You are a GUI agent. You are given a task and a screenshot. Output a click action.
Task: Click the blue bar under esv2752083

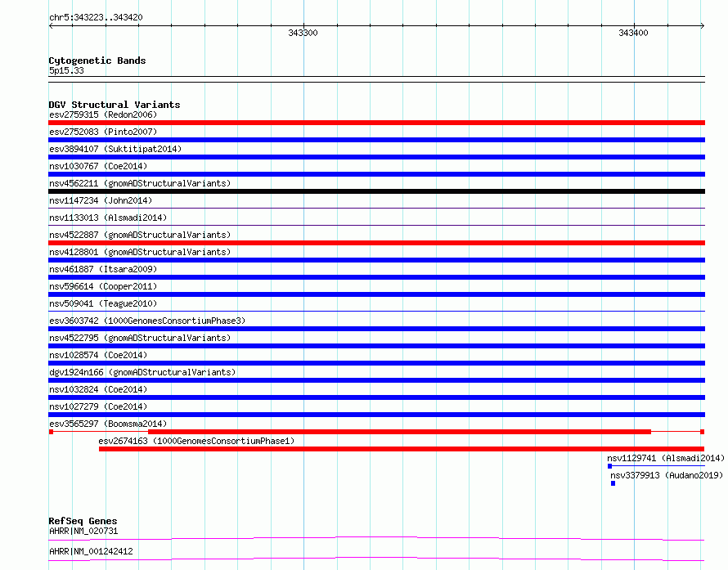tap(376, 140)
